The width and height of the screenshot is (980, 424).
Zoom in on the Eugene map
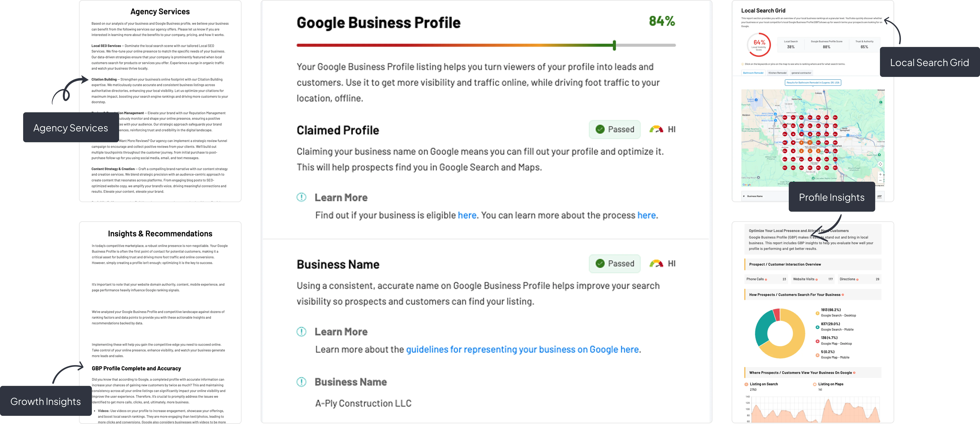point(880,174)
